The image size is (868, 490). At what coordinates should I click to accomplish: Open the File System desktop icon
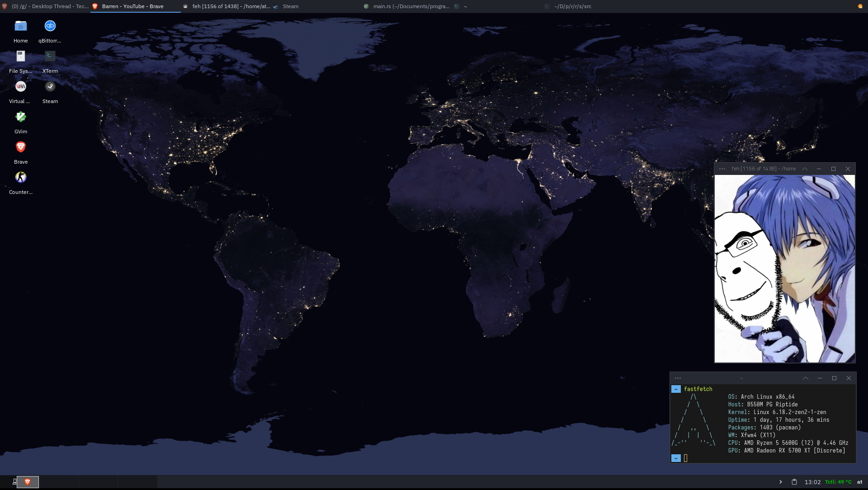coord(20,57)
